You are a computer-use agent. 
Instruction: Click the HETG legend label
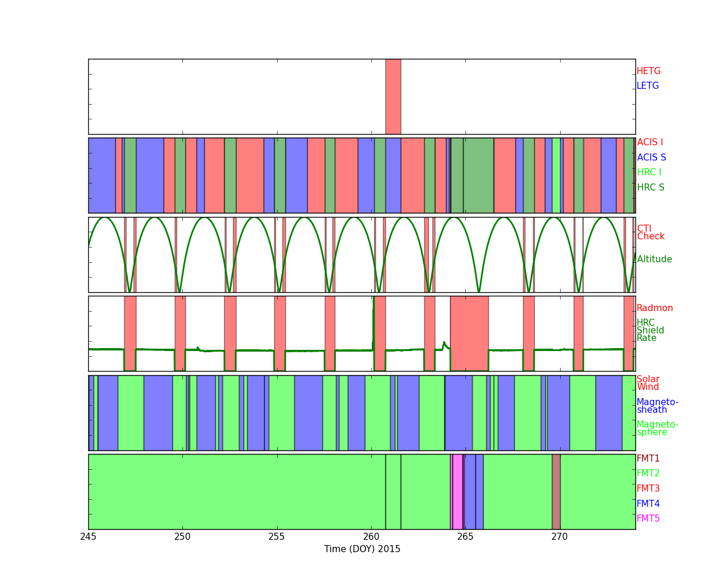click(x=648, y=71)
